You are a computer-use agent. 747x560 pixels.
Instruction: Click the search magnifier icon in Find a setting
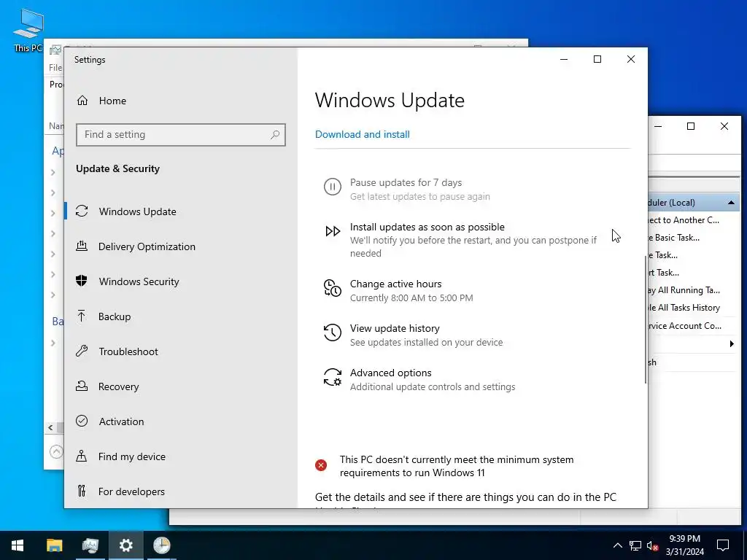(275, 135)
